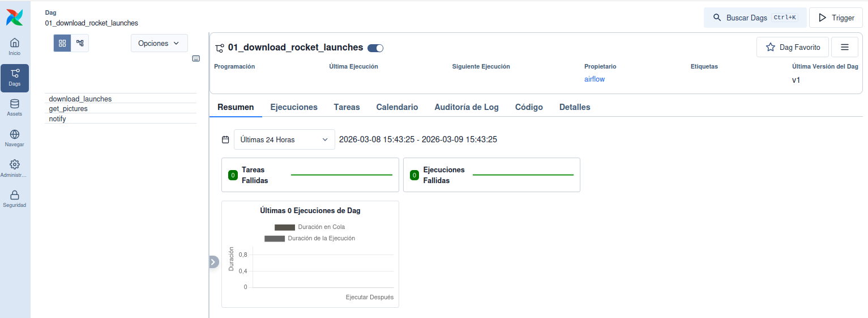This screenshot has height=318, width=868.
Task: Open the Últimas 24 Horas selector
Action: click(x=284, y=139)
